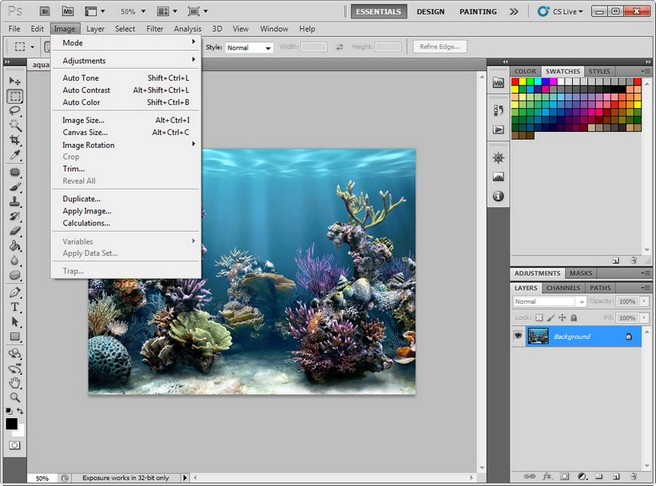
Task: Choose Auto Tone menu item
Action: pyautogui.click(x=126, y=78)
